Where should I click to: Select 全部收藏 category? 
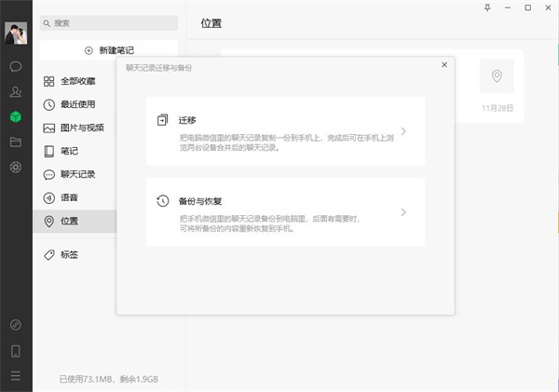pyautogui.click(x=75, y=81)
